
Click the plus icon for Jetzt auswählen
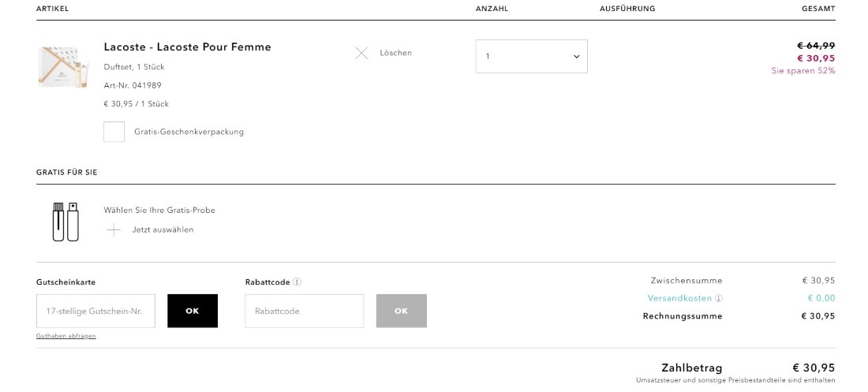[x=114, y=230]
